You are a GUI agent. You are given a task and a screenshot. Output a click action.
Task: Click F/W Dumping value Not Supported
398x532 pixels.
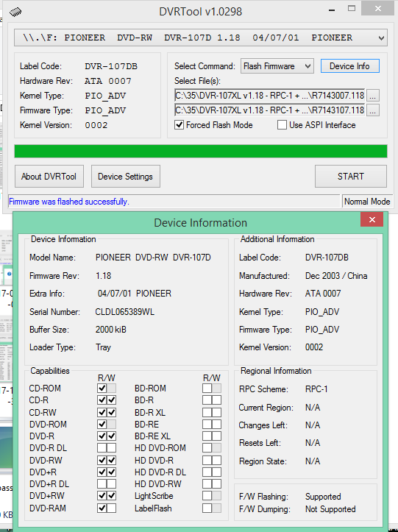pyautogui.click(x=330, y=509)
